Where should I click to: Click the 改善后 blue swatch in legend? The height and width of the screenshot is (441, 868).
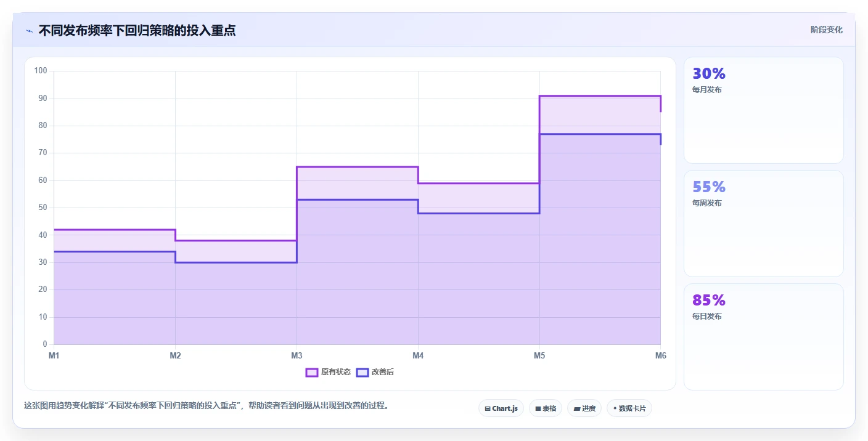[362, 372]
